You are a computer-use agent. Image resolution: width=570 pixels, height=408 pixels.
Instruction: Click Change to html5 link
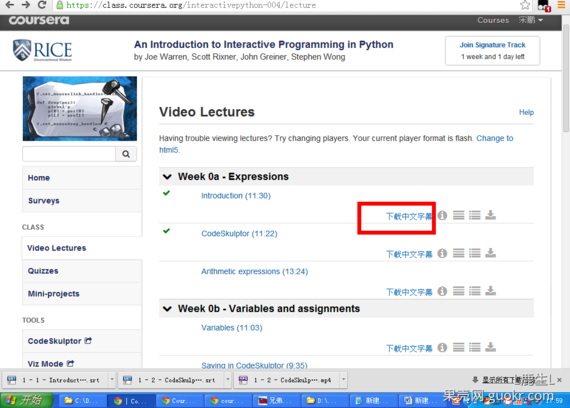click(495, 138)
